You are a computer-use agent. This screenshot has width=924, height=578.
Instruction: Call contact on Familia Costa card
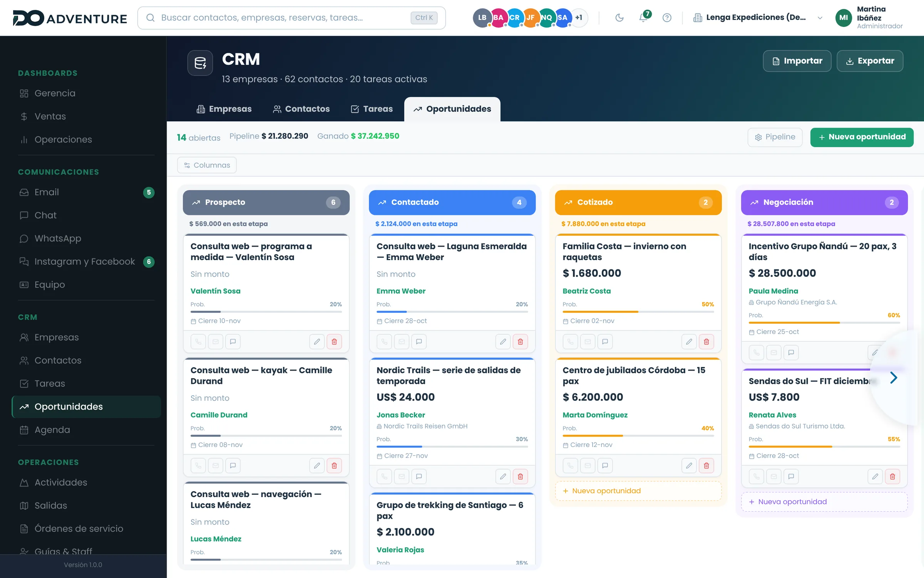click(570, 341)
